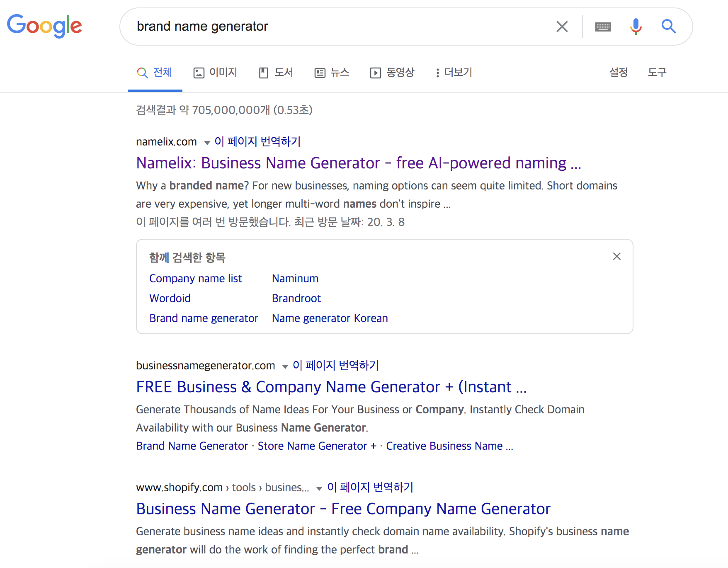Switch to the 도서 tab
Viewport: 728px width, 568px height.
coord(276,73)
